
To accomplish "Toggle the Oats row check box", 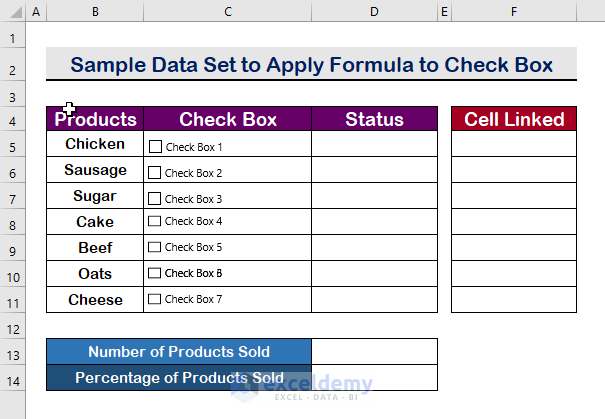I will (x=155, y=273).
